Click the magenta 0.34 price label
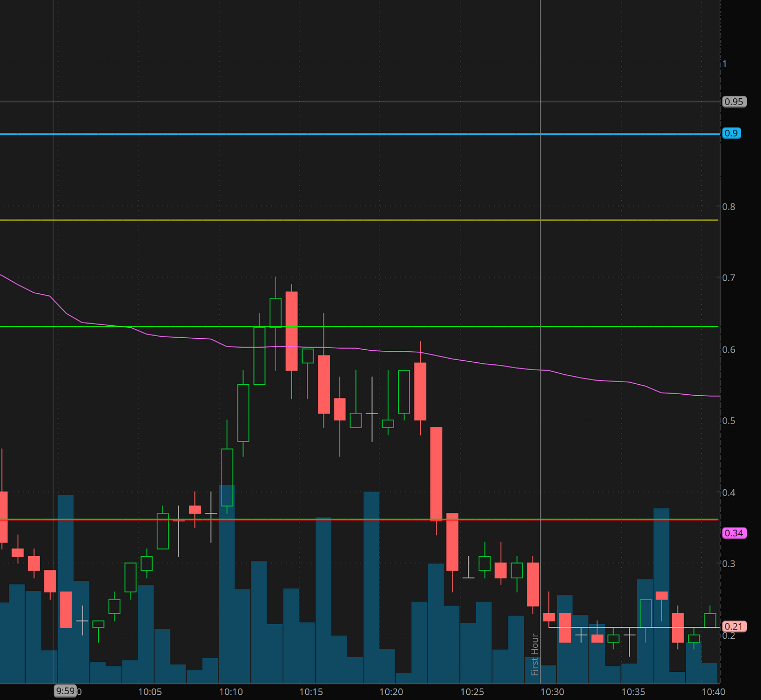Screen dimensions: 761x700 click(x=734, y=533)
